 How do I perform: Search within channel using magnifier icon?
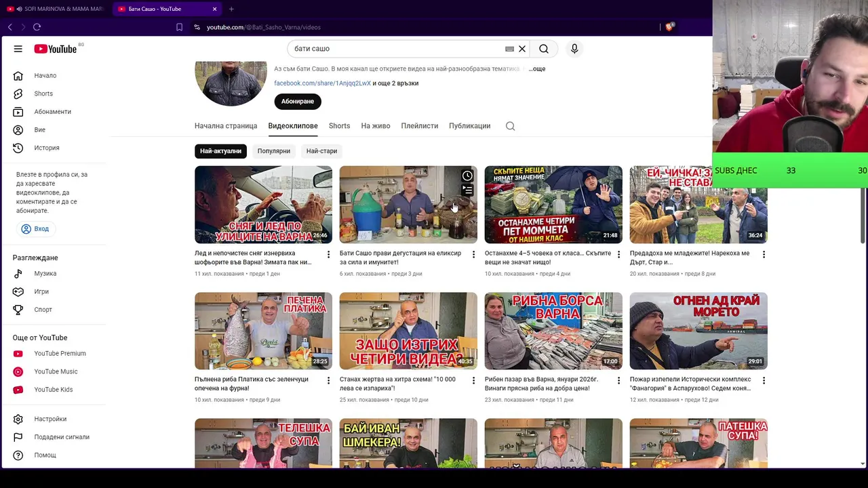[511, 126]
